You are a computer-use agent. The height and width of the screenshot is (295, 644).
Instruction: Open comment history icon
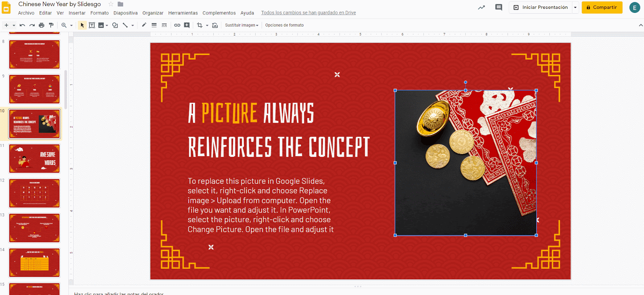point(499,7)
